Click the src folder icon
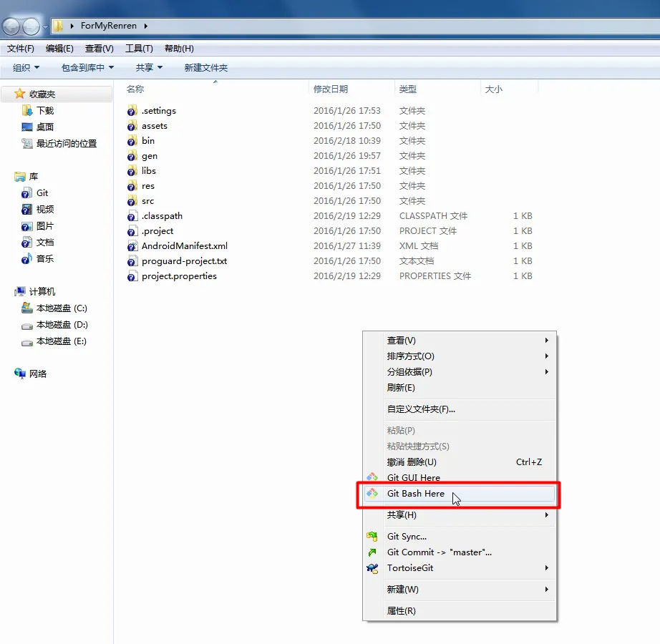The height and width of the screenshot is (644, 660). pyautogui.click(x=132, y=201)
